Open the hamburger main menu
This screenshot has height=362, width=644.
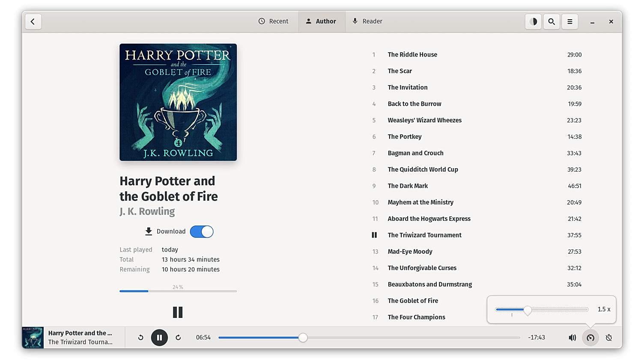point(570,21)
